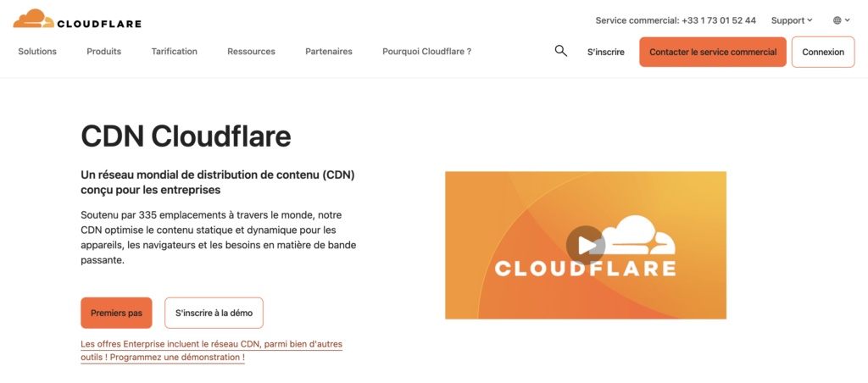Open the globe language selector
868x383 pixels.
tap(841, 20)
